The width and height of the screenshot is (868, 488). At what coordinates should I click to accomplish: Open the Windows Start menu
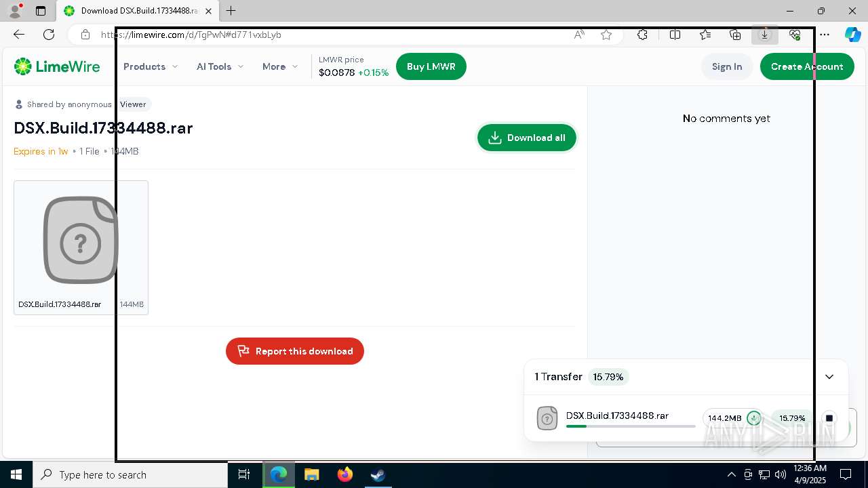click(x=16, y=474)
